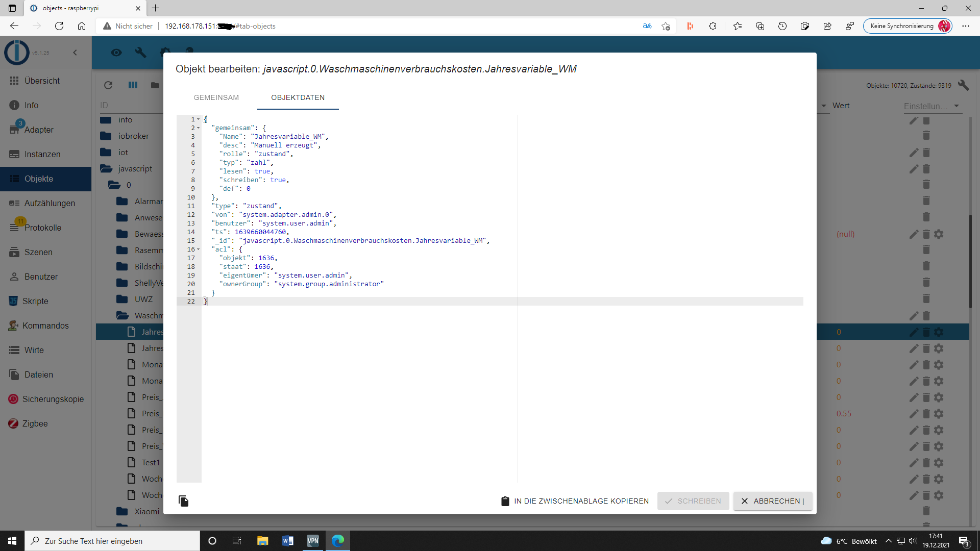Open Microsoft Word from the taskbar
The image size is (980, 551).
[287, 541]
